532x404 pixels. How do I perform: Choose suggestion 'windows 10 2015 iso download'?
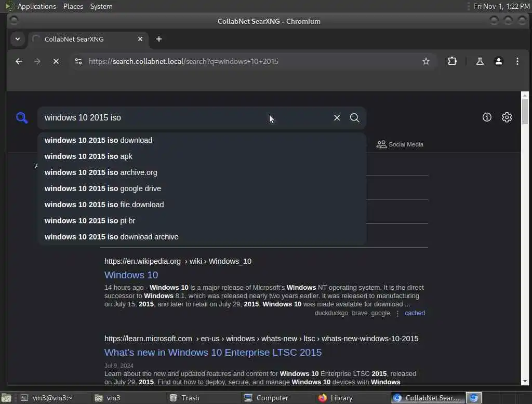(x=202, y=140)
